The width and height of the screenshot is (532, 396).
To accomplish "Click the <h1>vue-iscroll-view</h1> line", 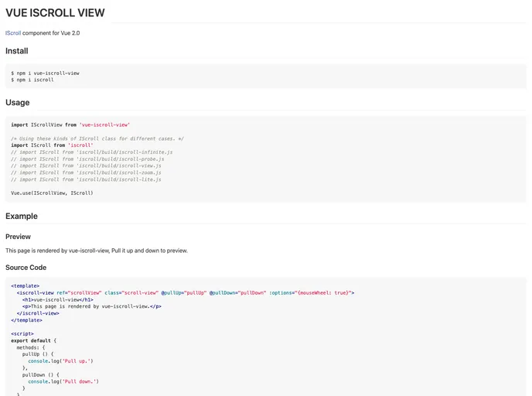I will [x=58, y=299].
